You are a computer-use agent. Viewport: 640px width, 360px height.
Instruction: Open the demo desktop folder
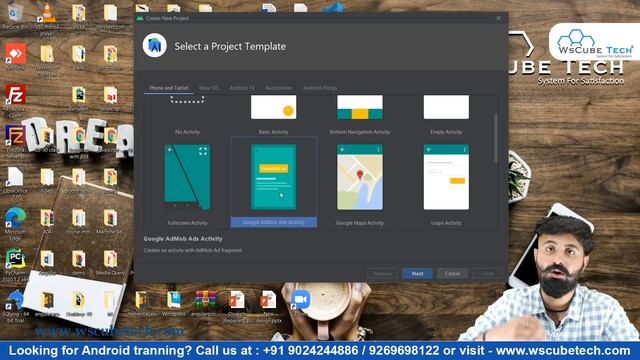[x=79, y=263]
